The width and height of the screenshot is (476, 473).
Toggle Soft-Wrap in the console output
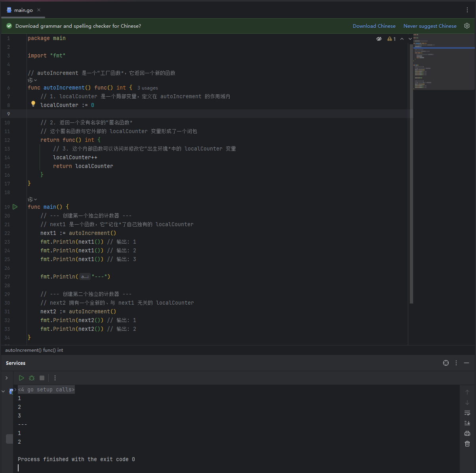pos(467,413)
